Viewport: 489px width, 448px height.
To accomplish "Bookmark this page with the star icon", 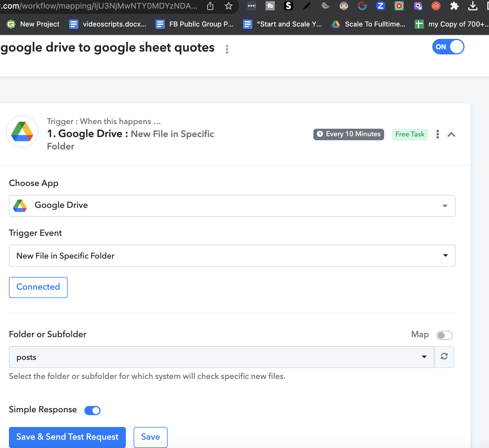I will click(229, 6).
